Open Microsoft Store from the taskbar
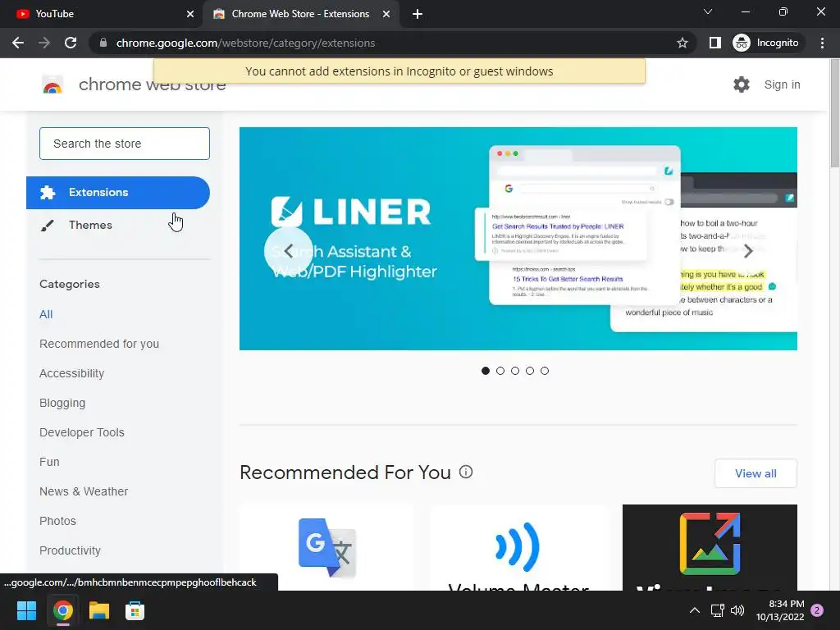This screenshot has height=630, width=840. (x=135, y=610)
